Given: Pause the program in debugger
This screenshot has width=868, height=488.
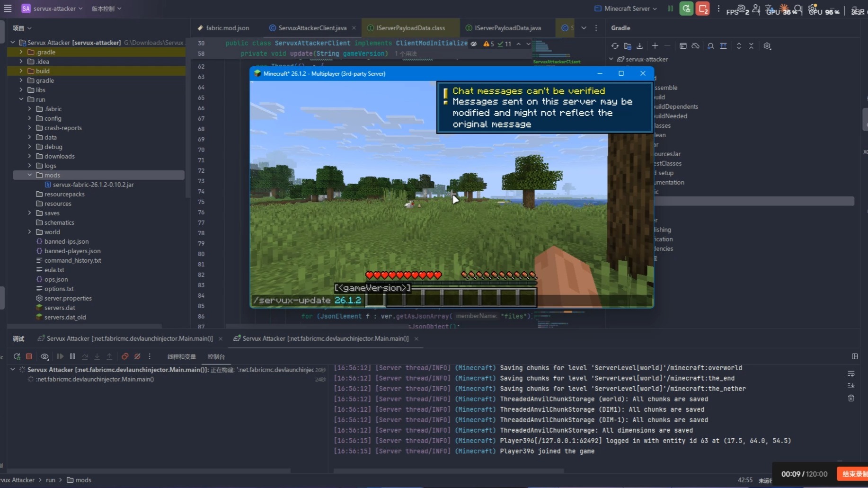Looking at the screenshot, I should 72,356.
